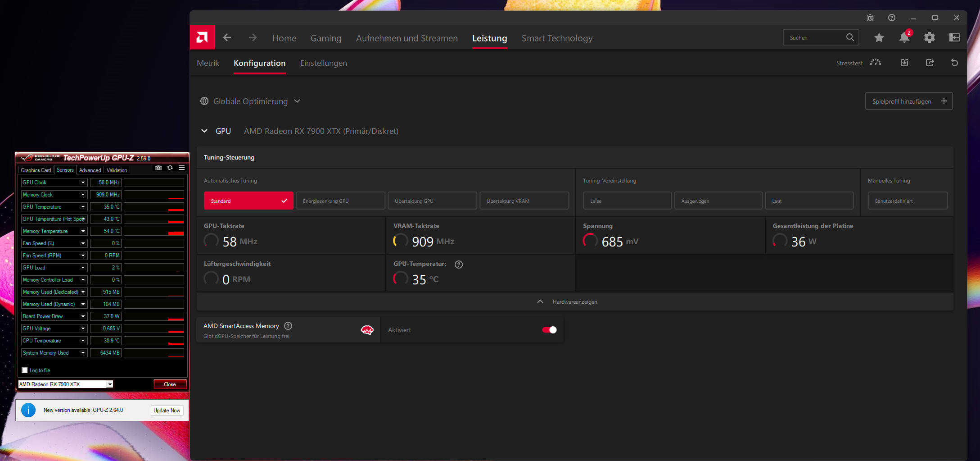Switch to the Metrik subtab

[208, 63]
